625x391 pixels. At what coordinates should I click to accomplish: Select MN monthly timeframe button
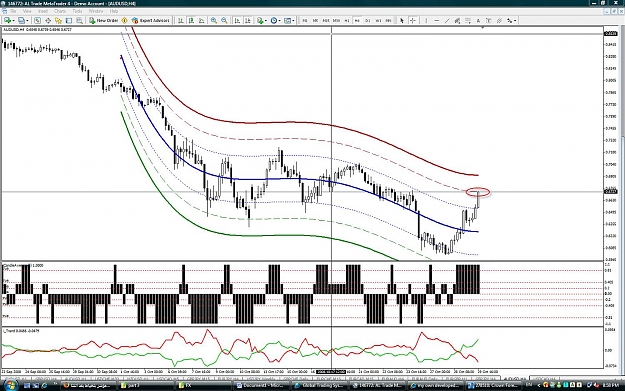point(388,20)
